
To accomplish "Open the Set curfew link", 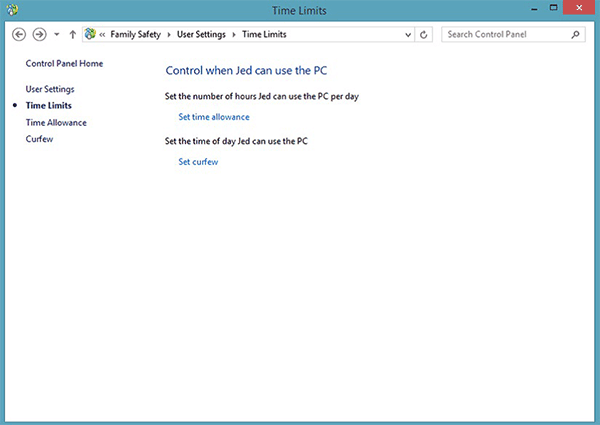I will point(198,161).
